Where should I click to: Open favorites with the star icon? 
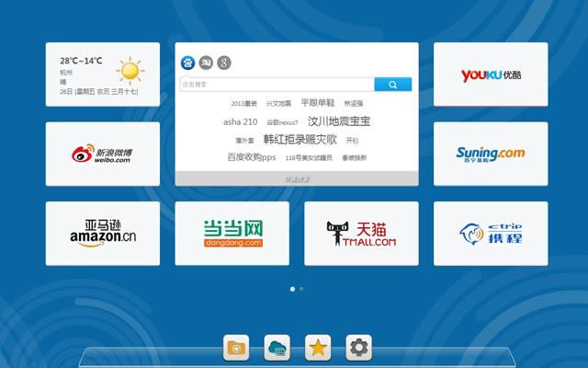pyautogui.click(x=318, y=348)
